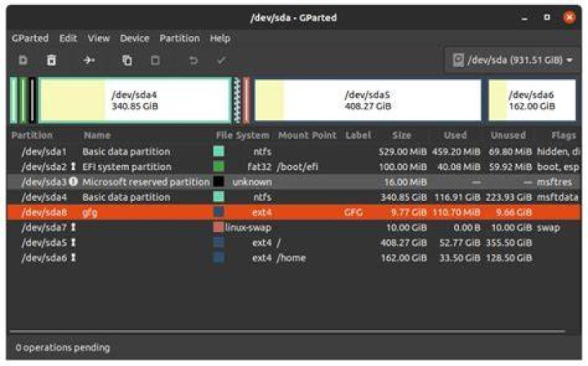Viewport: 588px width, 366px height.
Task: Click the key icon beside /dev/sda6
Action: 73,257
